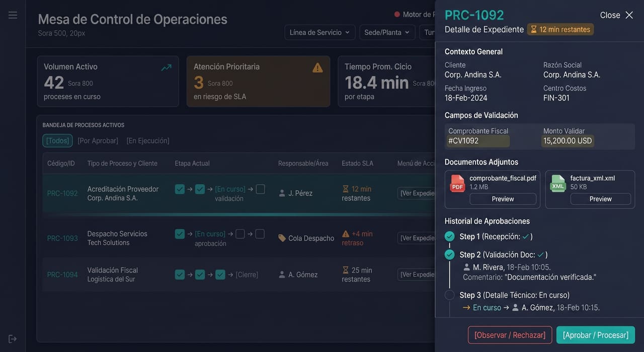
Task: Click the [Aprobar / Procesar] button
Action: [596, 335]
